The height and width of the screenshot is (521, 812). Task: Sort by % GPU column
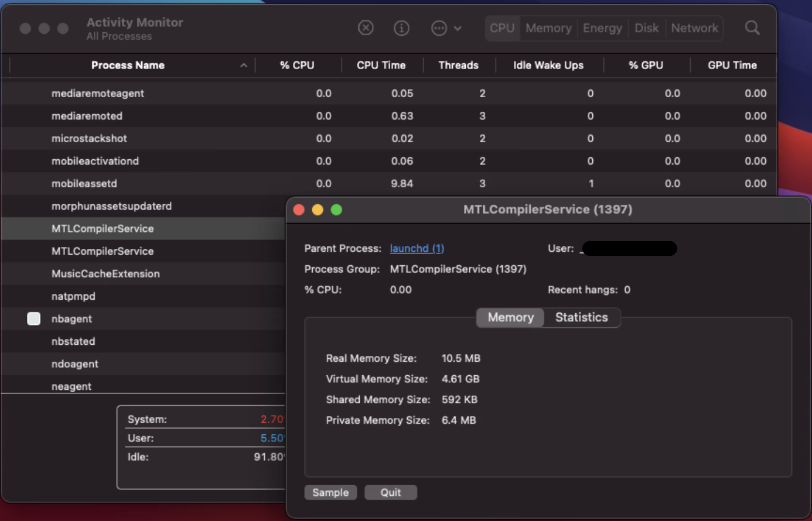click(646, 65)
